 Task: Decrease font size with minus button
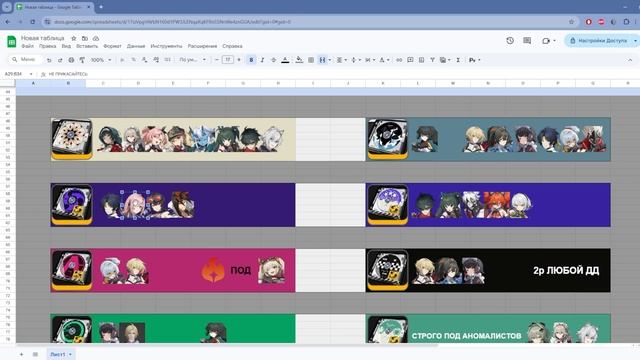(x=217, y=60)
